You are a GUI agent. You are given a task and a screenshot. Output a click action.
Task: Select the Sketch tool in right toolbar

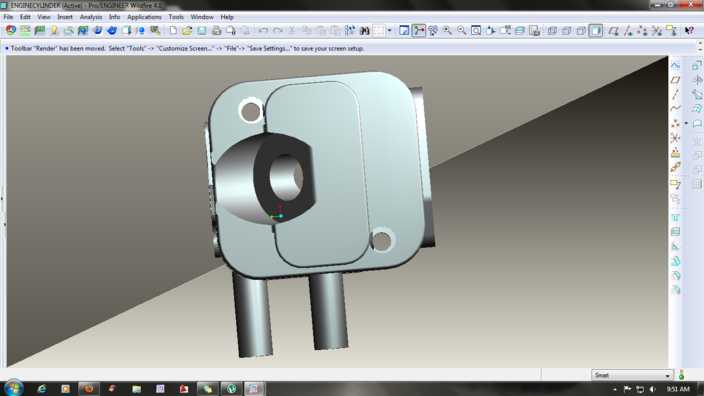[x=675, y=66]
